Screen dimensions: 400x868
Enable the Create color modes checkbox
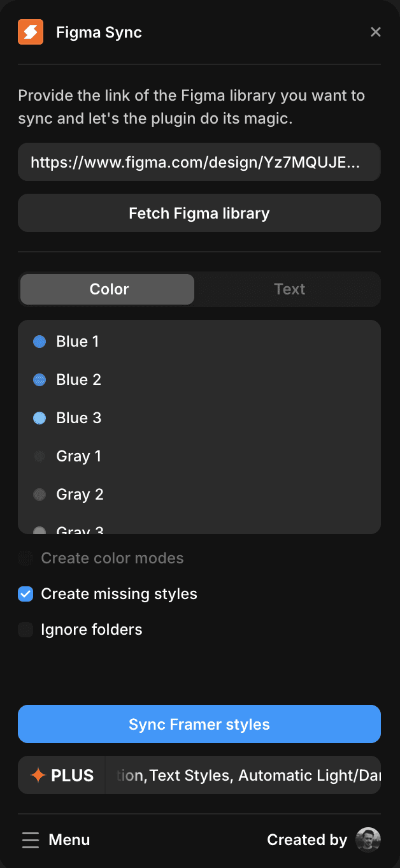(25, 558)
